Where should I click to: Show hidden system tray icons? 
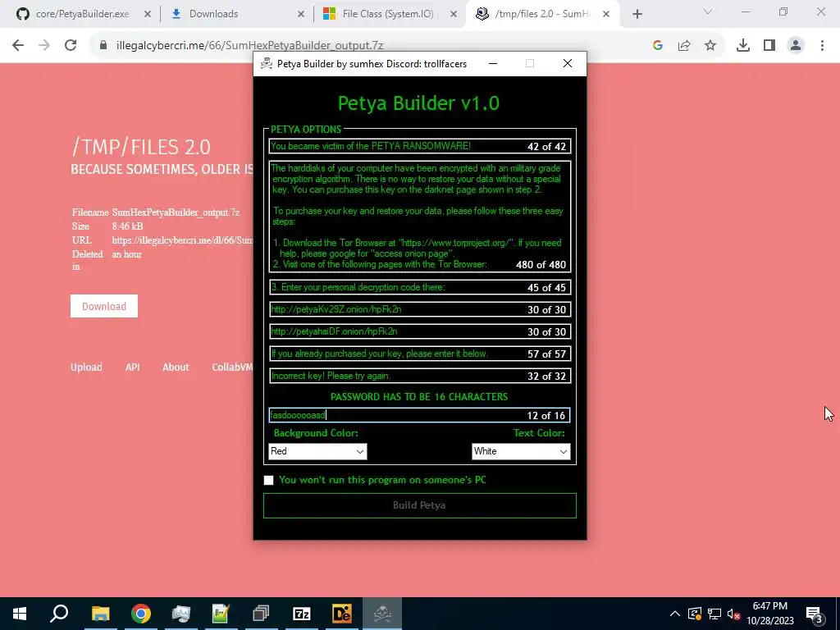(x=675, y=614)
